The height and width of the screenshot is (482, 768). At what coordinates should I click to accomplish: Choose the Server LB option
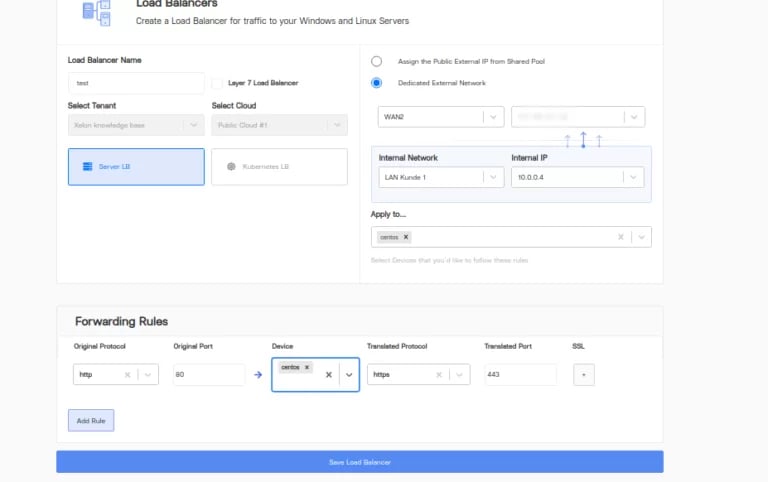[136, 167]
